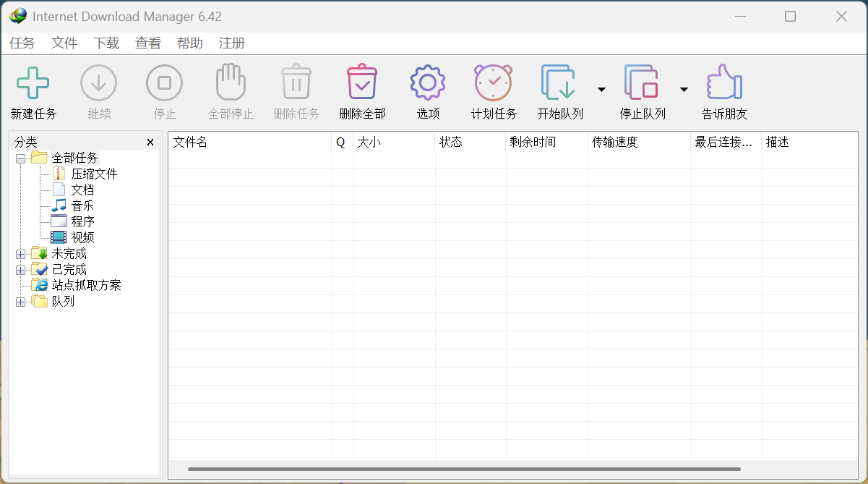Collapse the 全部任务 tree node
Screen dimensions: 868x484
(20, 158)
